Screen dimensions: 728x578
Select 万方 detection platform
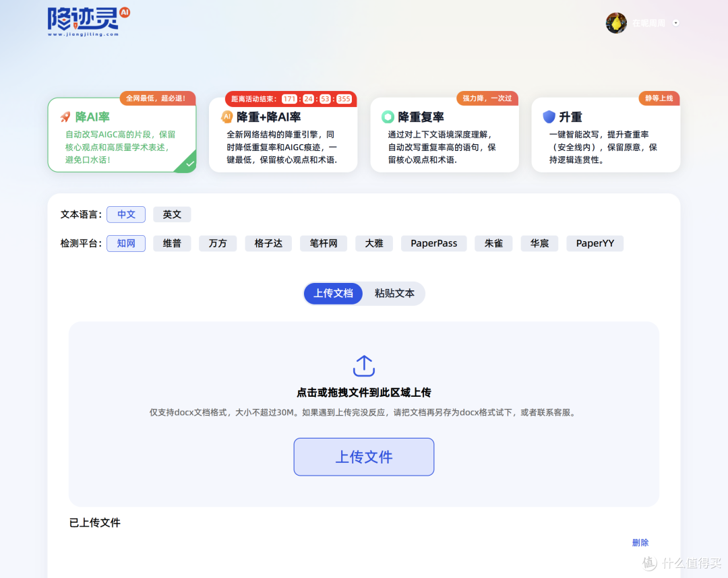tap(218, 243)
